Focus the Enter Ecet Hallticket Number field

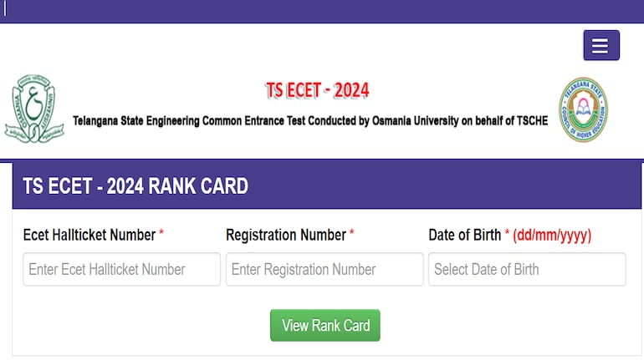[121, 270]
